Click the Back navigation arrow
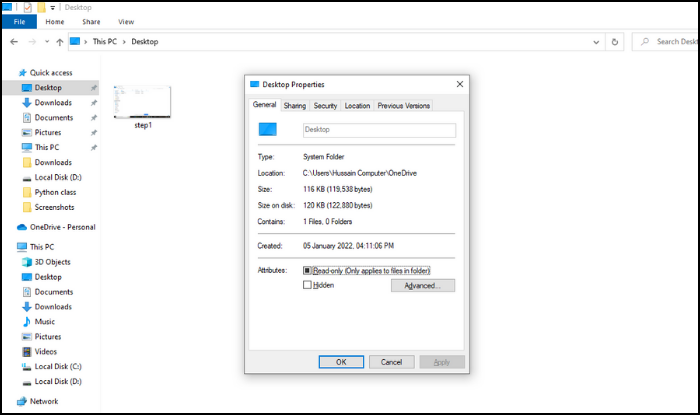The image size is (700, 415). tap(14, 42)
